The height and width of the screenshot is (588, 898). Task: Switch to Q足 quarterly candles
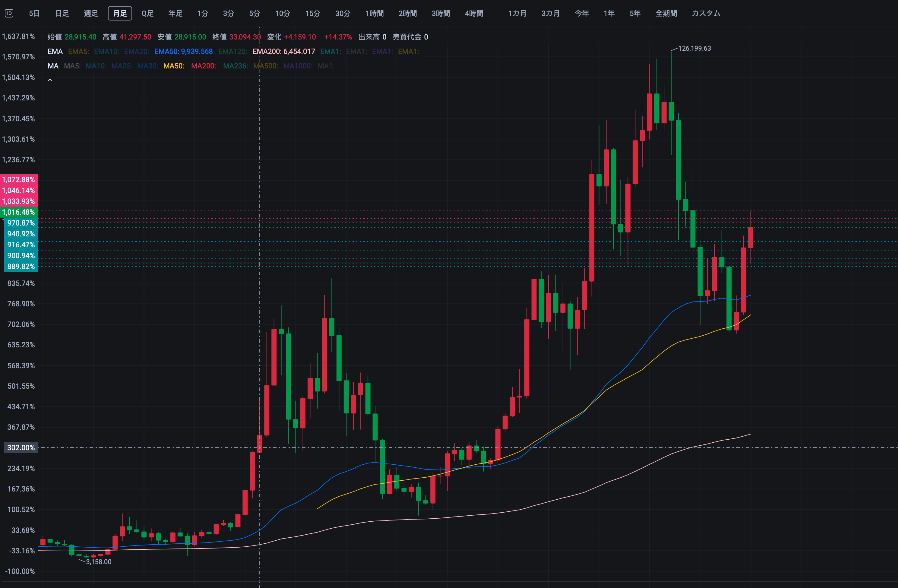point(147,13)
